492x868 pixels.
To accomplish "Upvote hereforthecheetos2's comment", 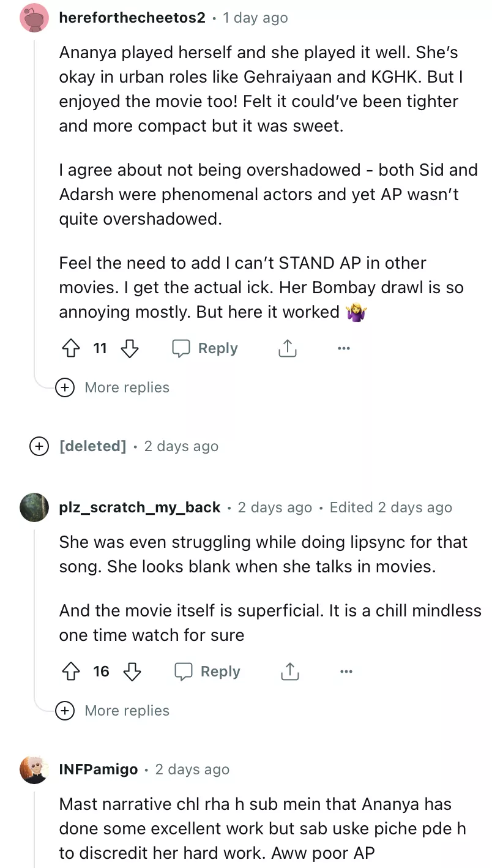I will (70, 349).
